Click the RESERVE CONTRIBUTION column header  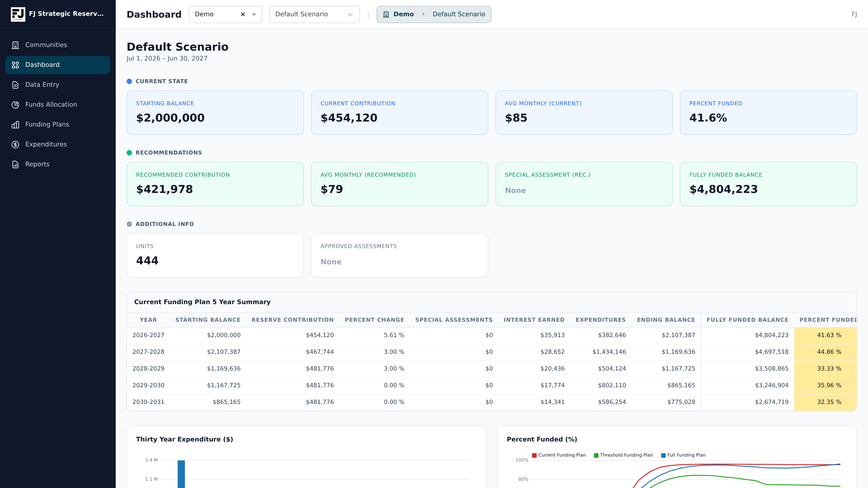tap(292, 320)
